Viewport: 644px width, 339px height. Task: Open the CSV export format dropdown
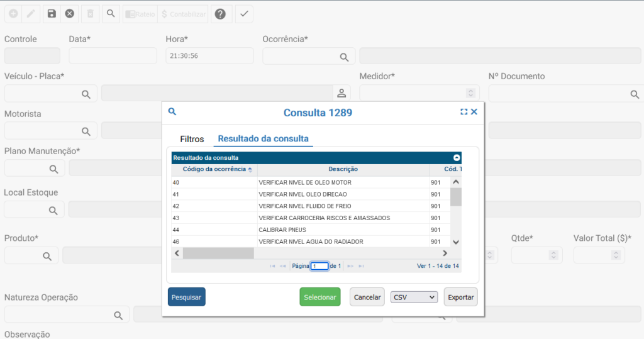[x=414, y=297]
